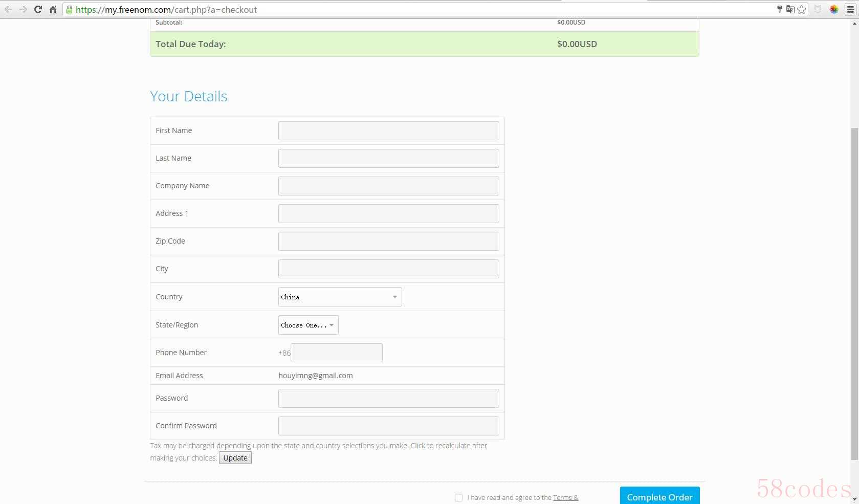Screen dimensions: 859x504
Task: Bookmark this page with the star icon
Action: (x=802, y=9)
